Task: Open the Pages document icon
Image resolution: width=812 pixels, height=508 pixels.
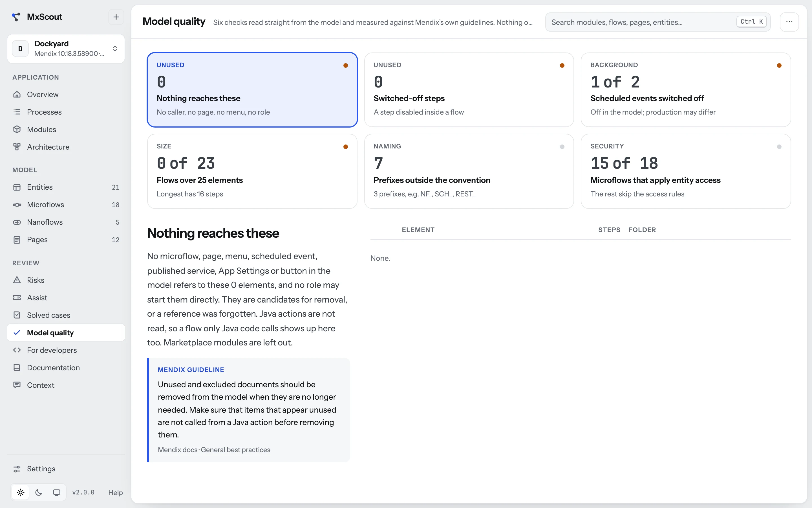Action: pos(17,240)
